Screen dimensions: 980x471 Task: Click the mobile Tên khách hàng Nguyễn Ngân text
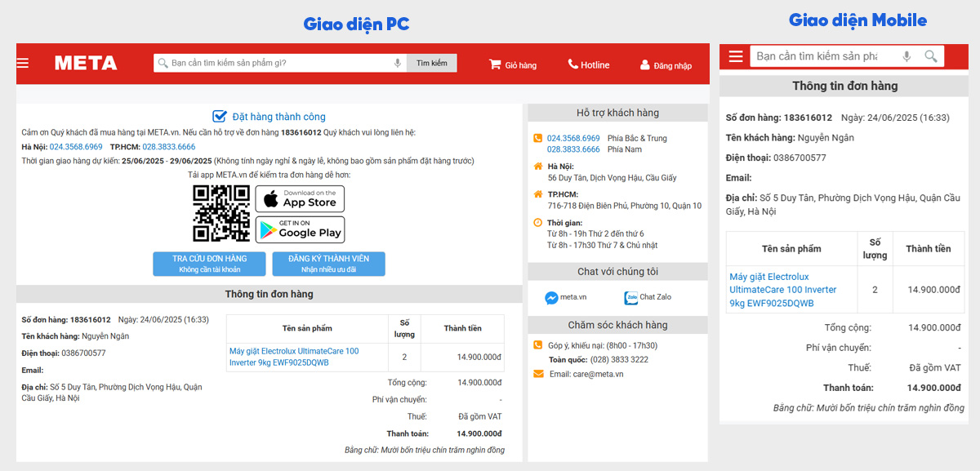tap(790, 138)
